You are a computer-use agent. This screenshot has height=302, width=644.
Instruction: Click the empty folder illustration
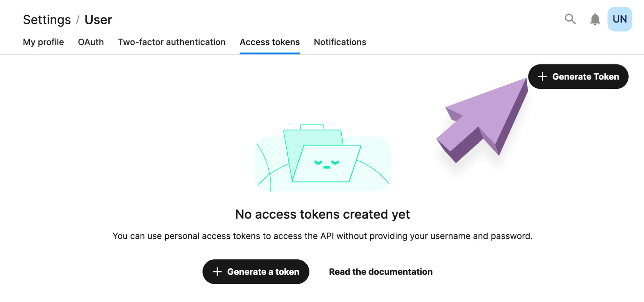322,158
